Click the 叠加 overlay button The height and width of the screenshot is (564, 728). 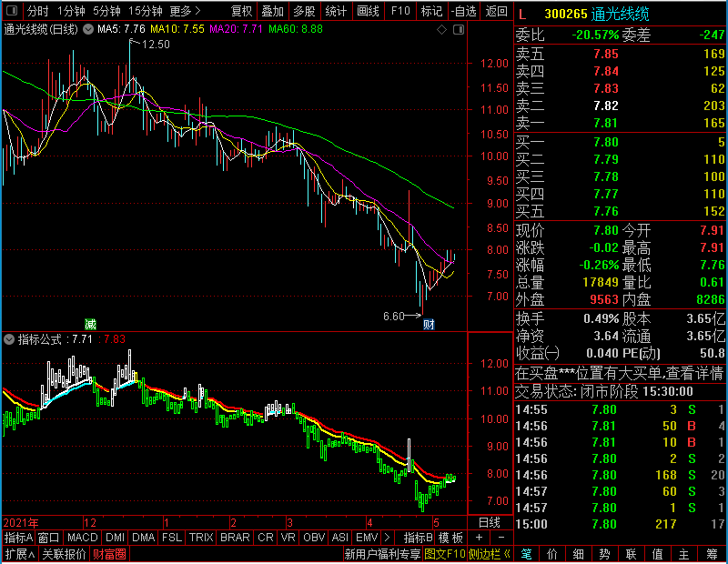point(272,11)
